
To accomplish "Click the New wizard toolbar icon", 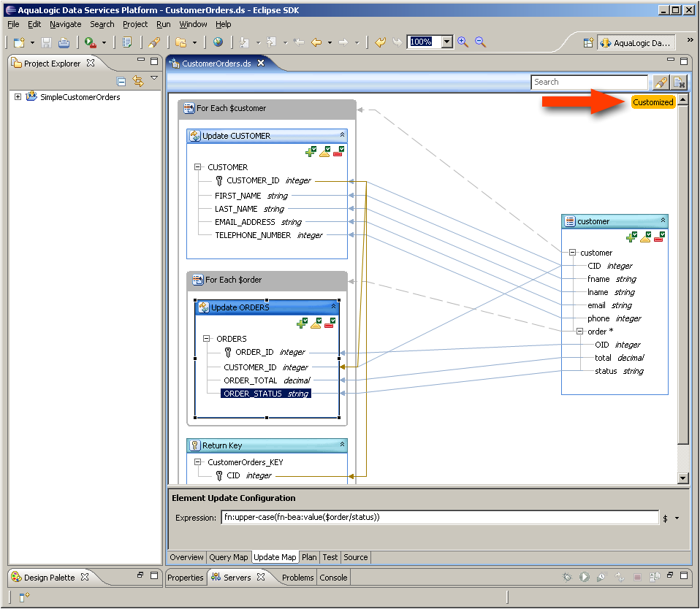I will click(19, 42).
